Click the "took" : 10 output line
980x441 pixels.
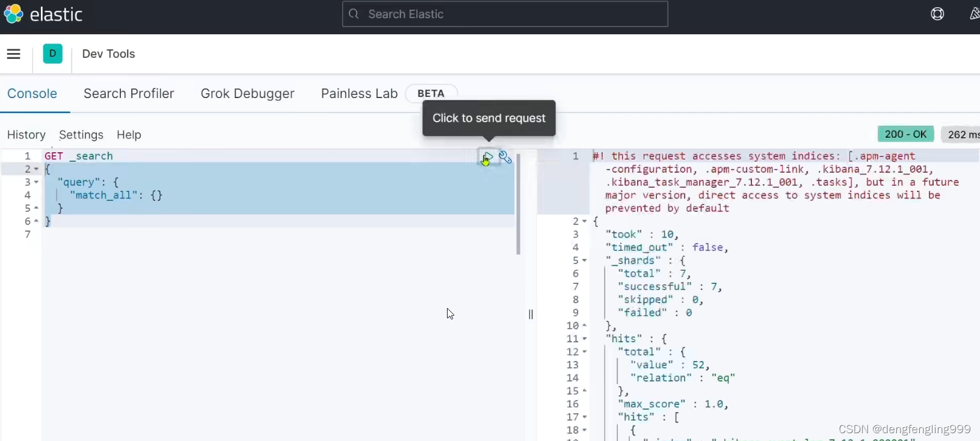(x=642, y=234)
